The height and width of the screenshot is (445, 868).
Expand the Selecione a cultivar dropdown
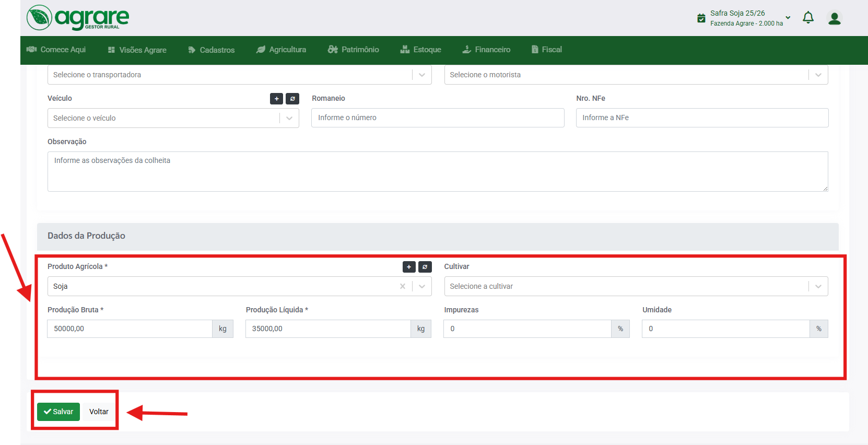(818, 286)
